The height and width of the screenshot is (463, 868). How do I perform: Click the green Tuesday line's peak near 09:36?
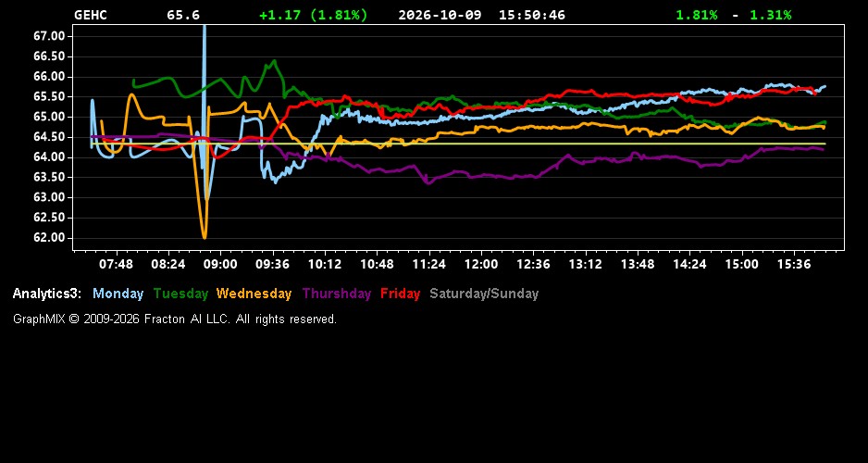pyautogui.click(x=274, y=61)
